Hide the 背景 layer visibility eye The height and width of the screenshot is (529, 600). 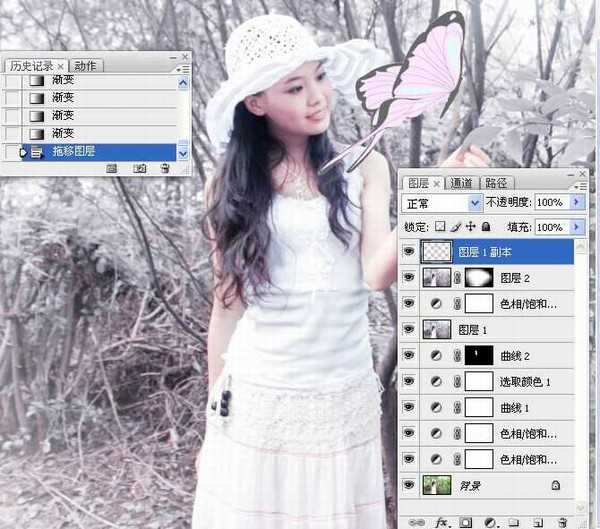(408, 485)
